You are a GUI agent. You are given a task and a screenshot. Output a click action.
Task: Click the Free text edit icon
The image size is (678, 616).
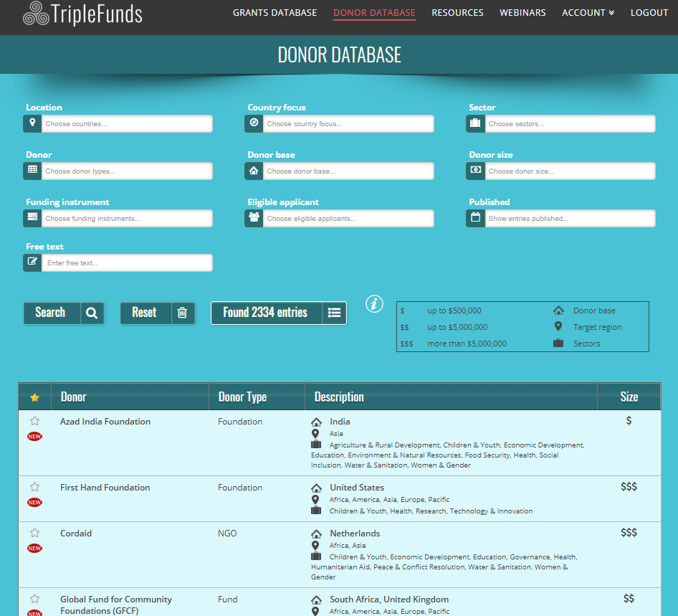[32, 262]
